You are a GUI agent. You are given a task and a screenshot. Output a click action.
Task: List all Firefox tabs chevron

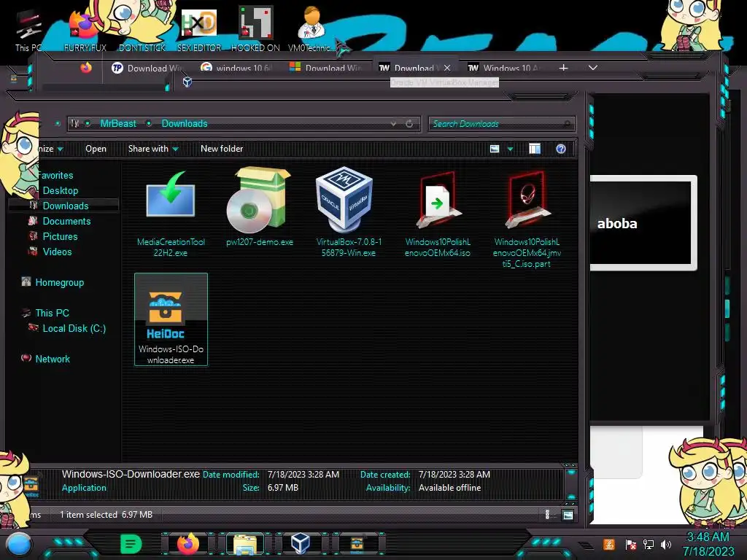tap(592, 68)
